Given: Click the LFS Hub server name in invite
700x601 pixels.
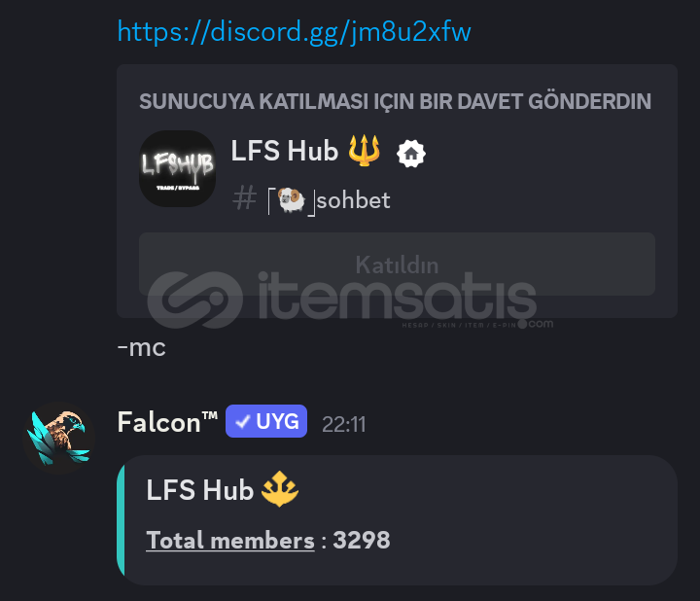Looking at the screenshot, I should [284, 151].
